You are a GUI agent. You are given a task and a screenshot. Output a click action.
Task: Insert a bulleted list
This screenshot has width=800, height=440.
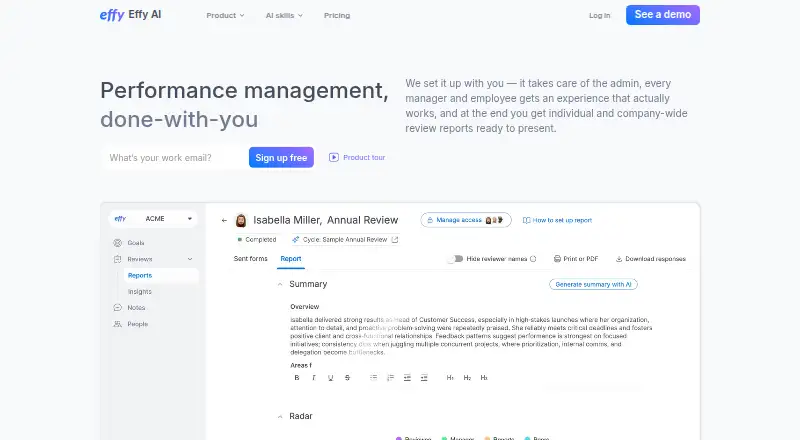coord(373,378)
